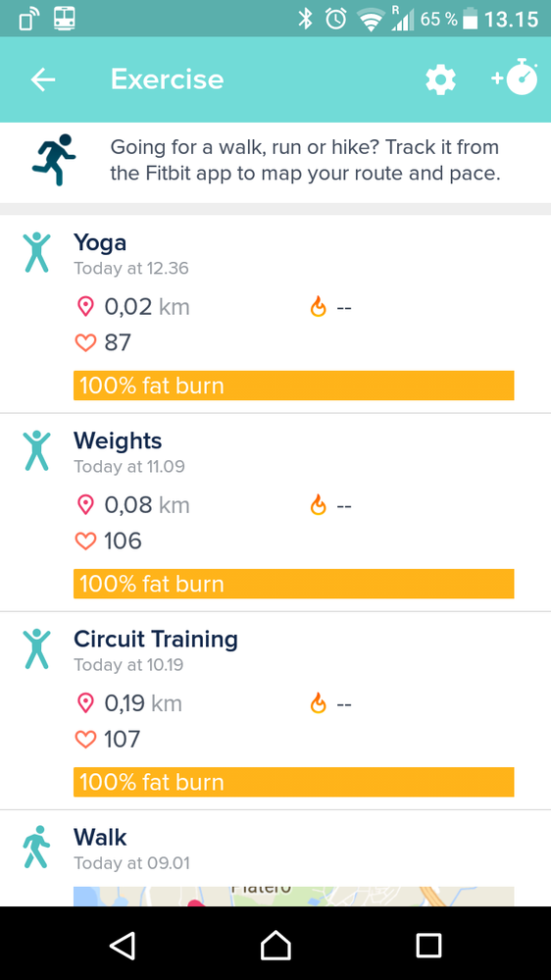Tap the location pin next to 0,19 km
The height and width of the screenshot is (980, 551).
pos(85,703)
